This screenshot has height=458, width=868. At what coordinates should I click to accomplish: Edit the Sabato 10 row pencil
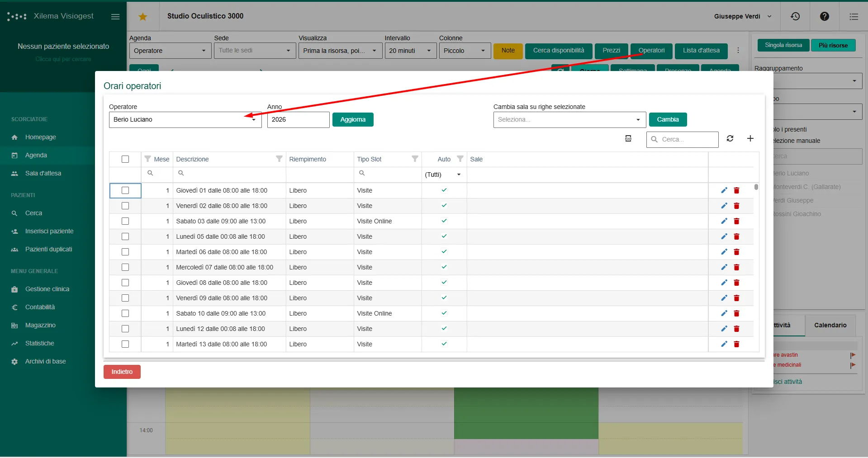coord(724,313)
